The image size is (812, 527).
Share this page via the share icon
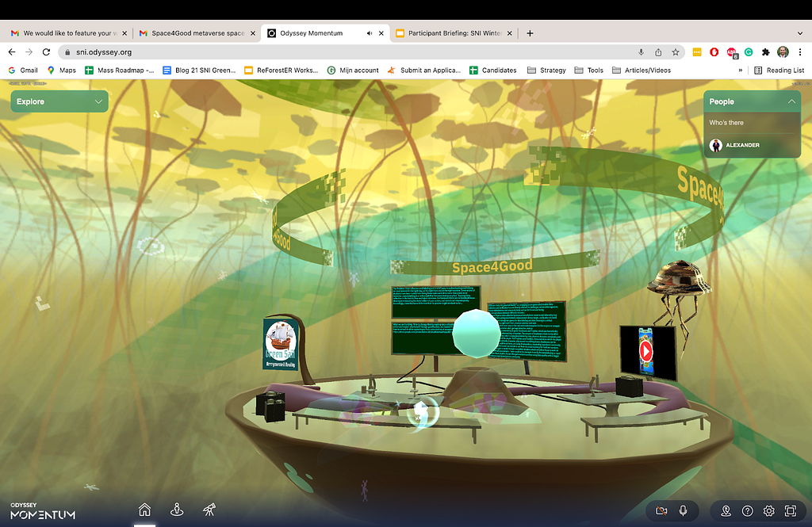click(x=658, y=52)
